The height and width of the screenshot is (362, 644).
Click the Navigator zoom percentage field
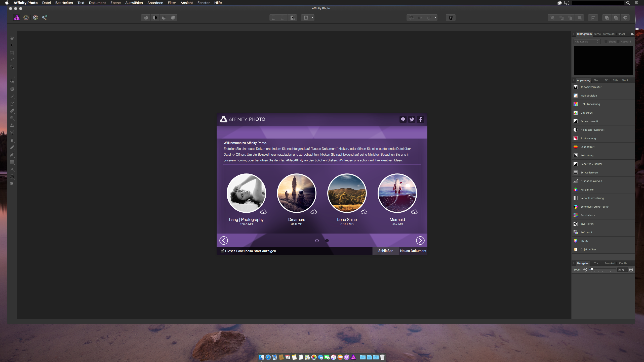pos(622,270)
